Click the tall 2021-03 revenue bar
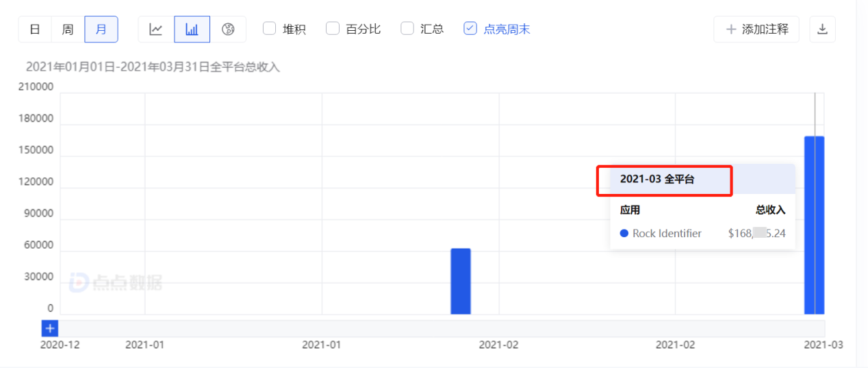This screenshot has width=868, height=368. tap(814, 225)
